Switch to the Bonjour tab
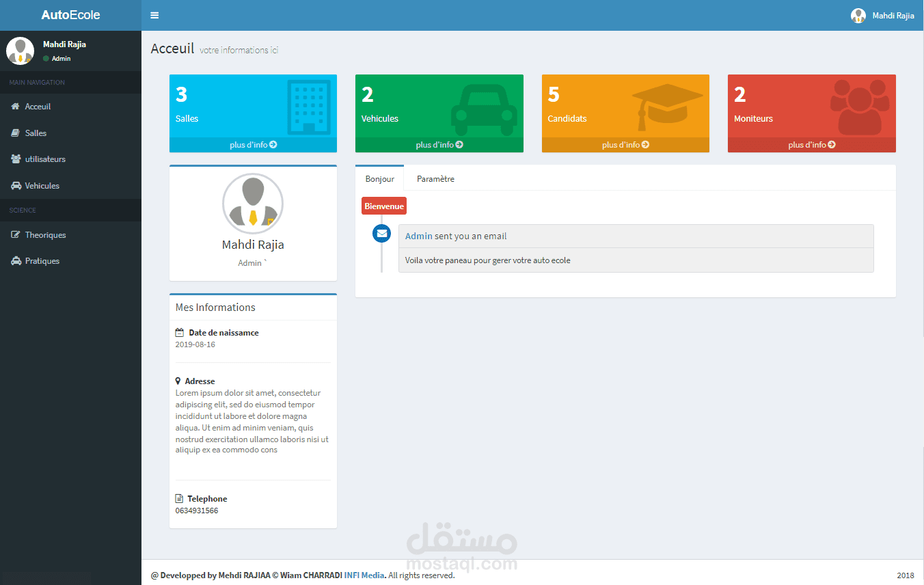Viewport: 924px width, 585px height. 380,178
